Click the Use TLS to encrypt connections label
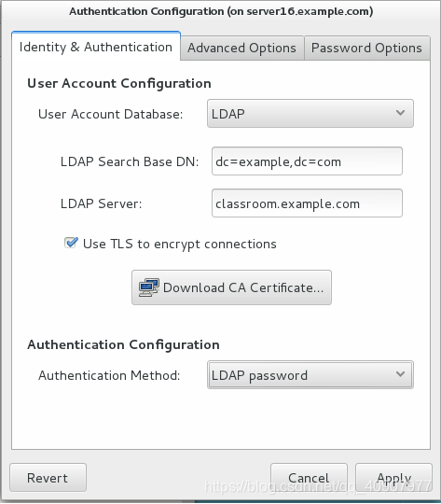The image size is (441, 504). click(x=180, y=244)
